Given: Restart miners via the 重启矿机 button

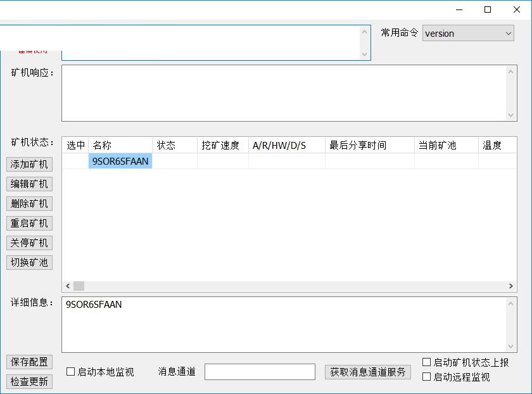Looking at the screenshot, I should click(28, 223).
